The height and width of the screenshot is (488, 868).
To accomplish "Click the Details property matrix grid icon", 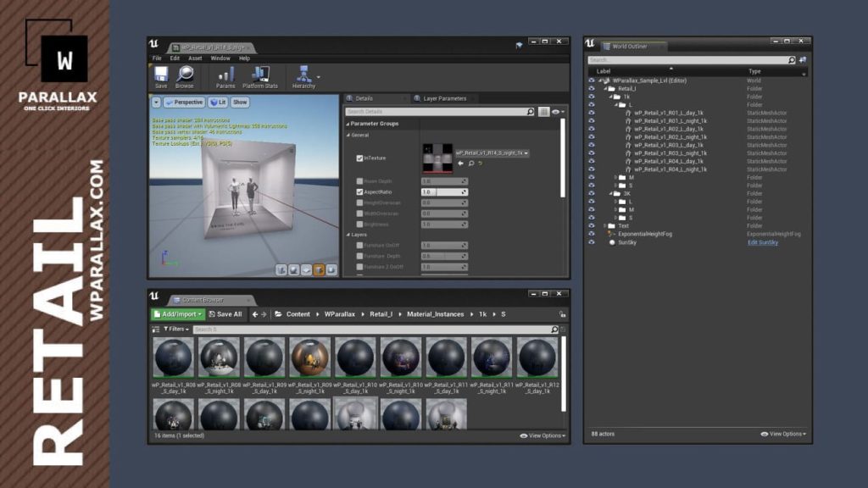I will point(543,112).
